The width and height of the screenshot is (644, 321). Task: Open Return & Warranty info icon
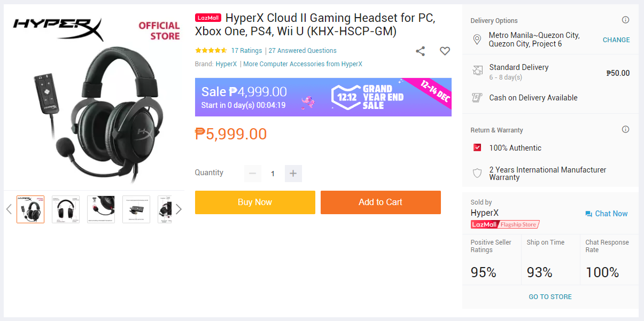click(625, 130)
